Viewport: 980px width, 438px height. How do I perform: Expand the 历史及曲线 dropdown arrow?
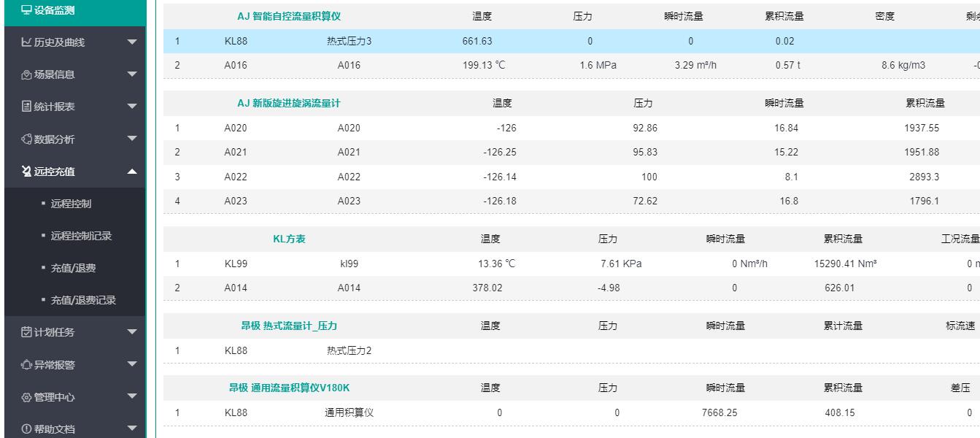[x=131, y=42]
